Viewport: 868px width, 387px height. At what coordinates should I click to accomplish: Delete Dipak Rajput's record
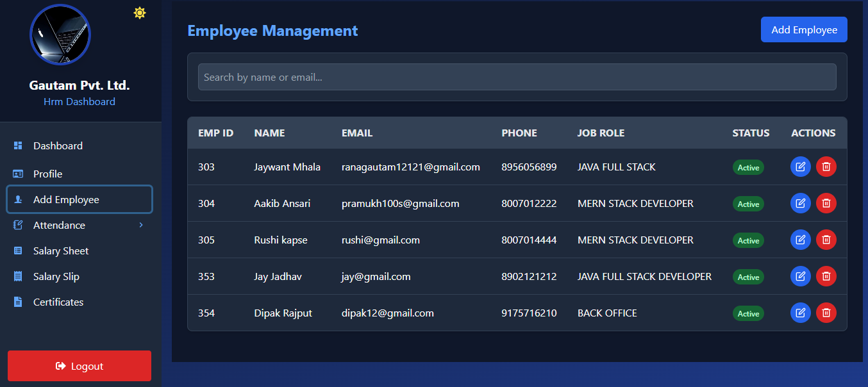tap(826, 313)
